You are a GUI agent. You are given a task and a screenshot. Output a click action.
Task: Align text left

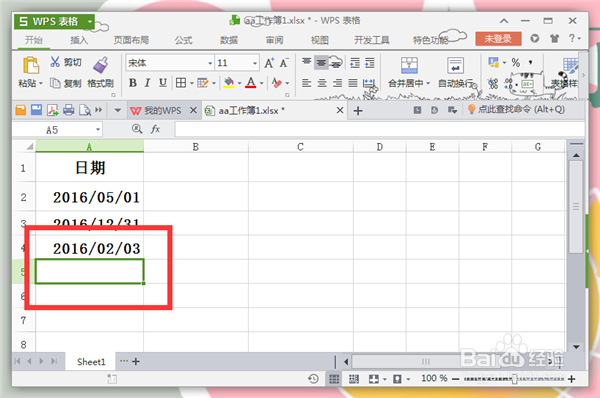click(306, 83)
